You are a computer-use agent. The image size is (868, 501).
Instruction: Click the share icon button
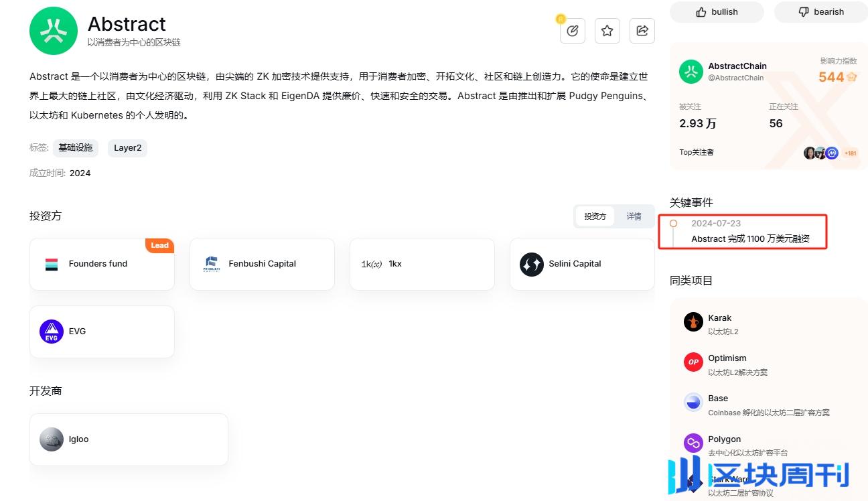point(642,31)
